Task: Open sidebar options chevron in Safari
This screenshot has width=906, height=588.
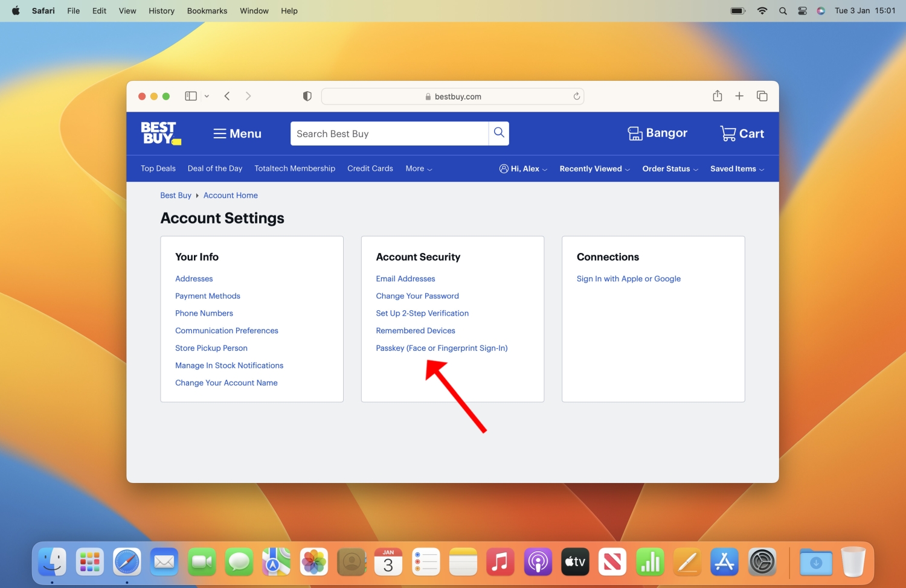Action: coord(207,96)
